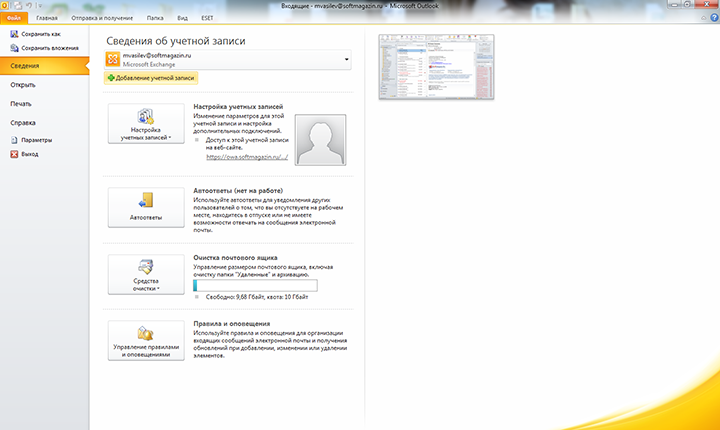This screenshot has height=430, width=720.
Task: Click the red Выход icon
Action: point(13,155)
